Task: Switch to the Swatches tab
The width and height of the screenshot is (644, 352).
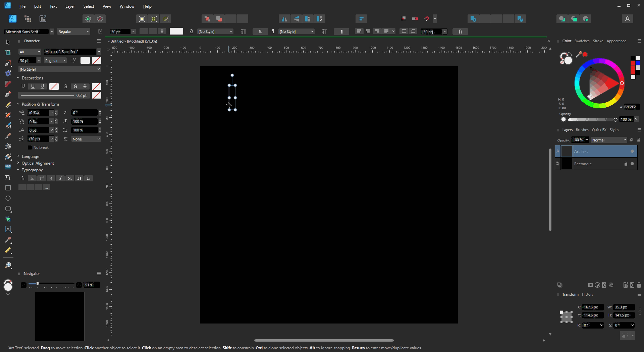Action: point(582,41)
